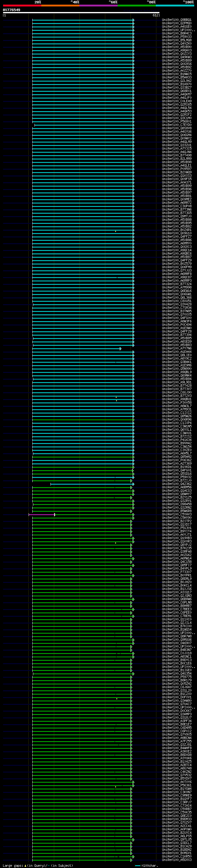Select the UniRef100_C5YAV3 label
The width and height of the screenshot is (197, 868).
tap(177, 515)
